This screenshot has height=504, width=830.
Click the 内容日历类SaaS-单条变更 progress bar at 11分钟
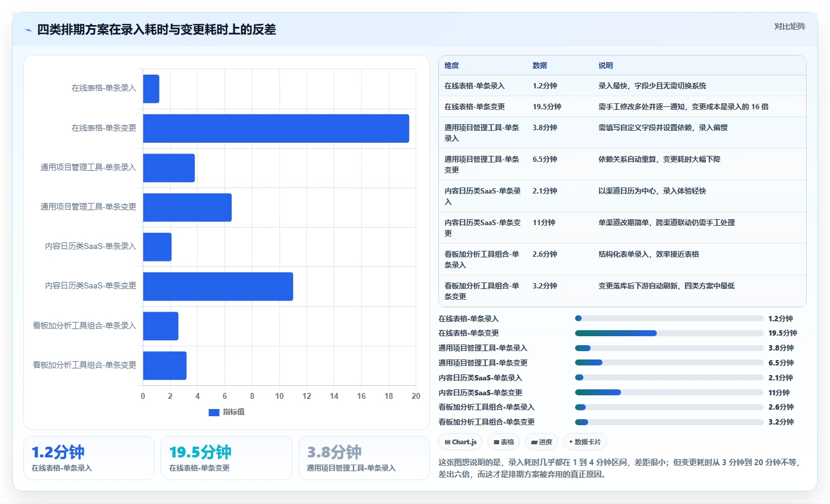click(669, 392)
